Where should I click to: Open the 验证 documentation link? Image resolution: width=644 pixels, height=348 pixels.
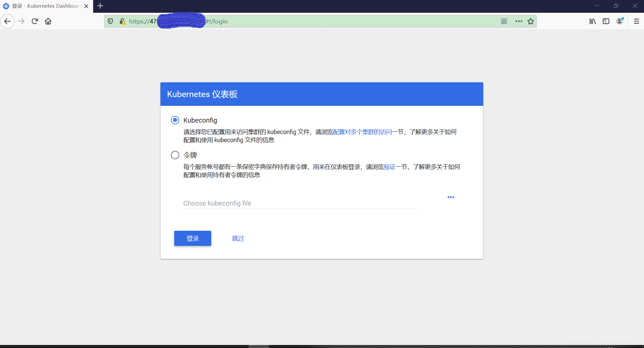389,167
